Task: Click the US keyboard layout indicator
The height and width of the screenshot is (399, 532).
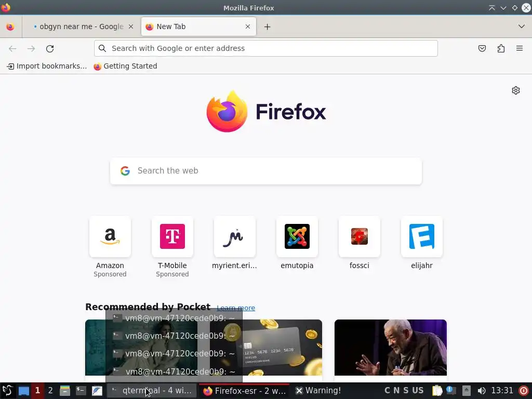Action: tap(418, 391)
